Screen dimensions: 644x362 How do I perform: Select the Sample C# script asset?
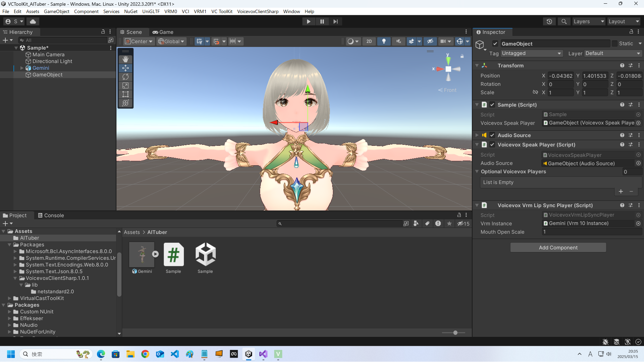(174, 254)
